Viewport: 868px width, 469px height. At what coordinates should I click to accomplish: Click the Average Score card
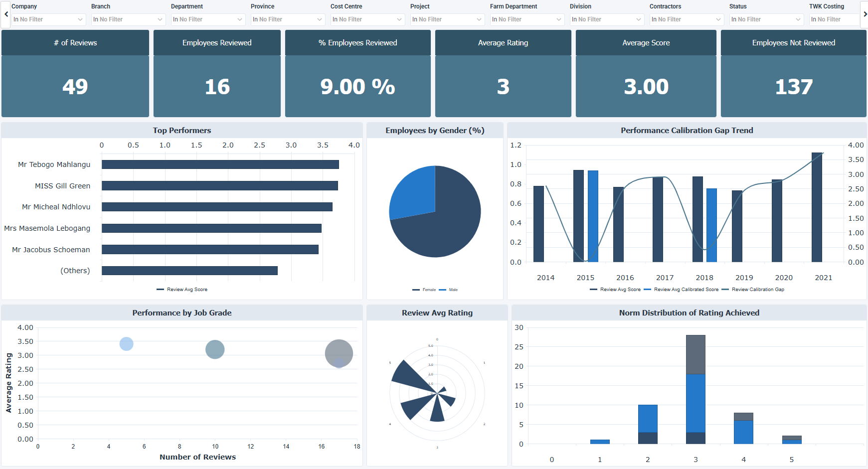[x=646, y=73]
